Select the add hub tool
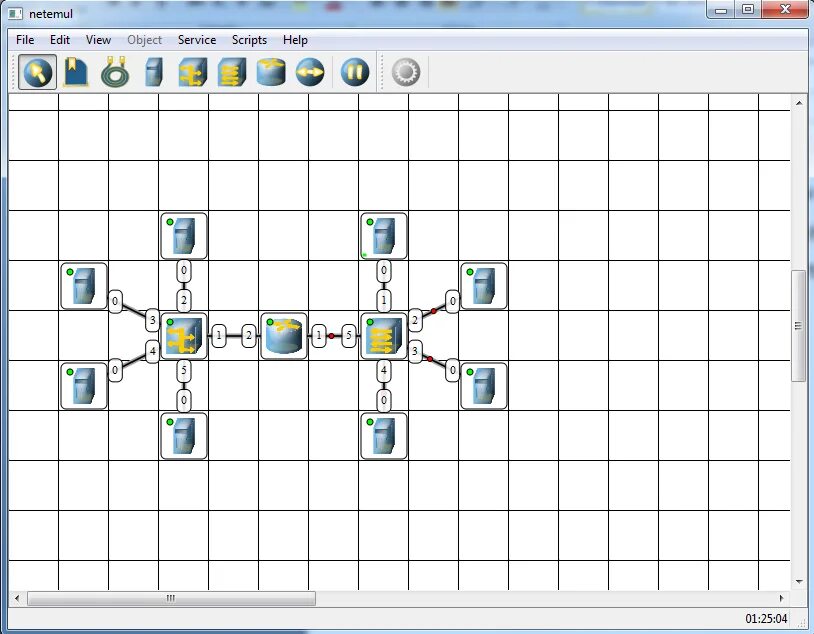The height and width of the screenshot is (634, 814). coord(193,72)
